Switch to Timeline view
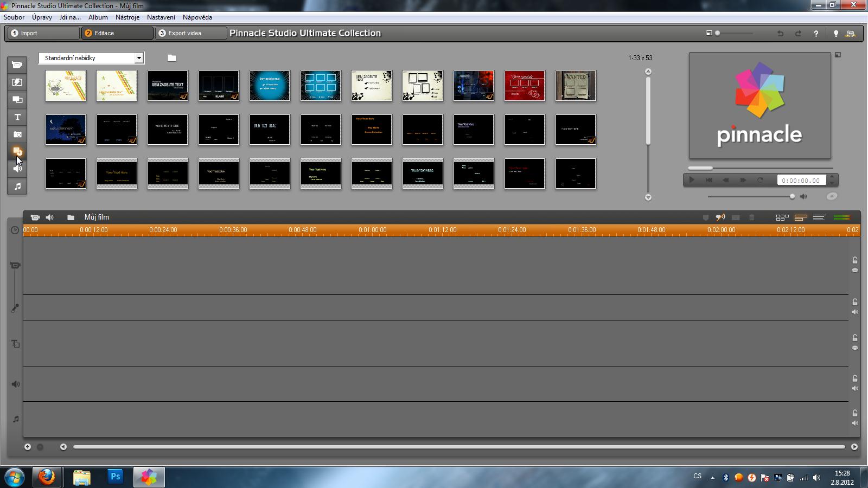Screen dimensions: 868x488 [801, 217]
